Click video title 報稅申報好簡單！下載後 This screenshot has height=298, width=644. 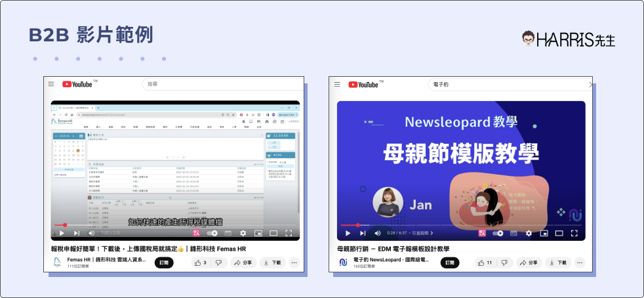coord(148,249)
